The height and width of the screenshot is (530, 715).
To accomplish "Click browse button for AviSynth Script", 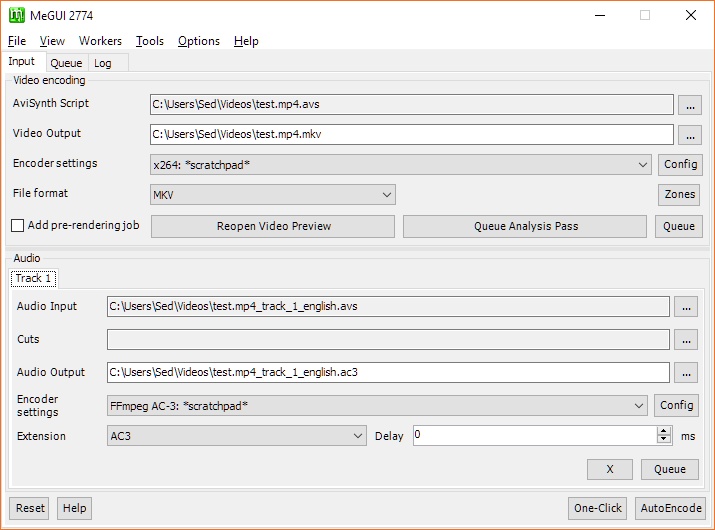I will [690, 104].
